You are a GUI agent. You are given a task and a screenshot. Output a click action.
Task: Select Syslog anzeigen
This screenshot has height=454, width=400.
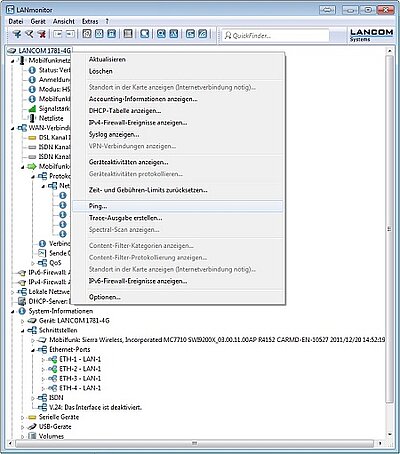point(178,134)
